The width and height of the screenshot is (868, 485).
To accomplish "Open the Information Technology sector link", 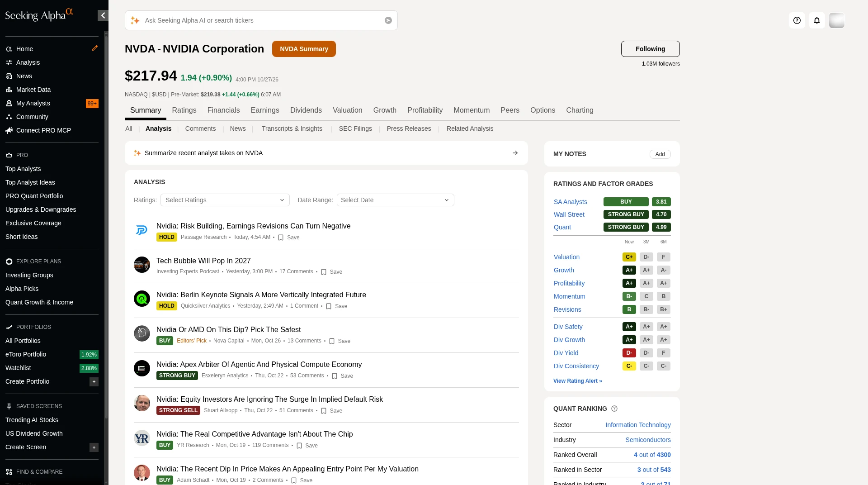I will coord(638,425).
